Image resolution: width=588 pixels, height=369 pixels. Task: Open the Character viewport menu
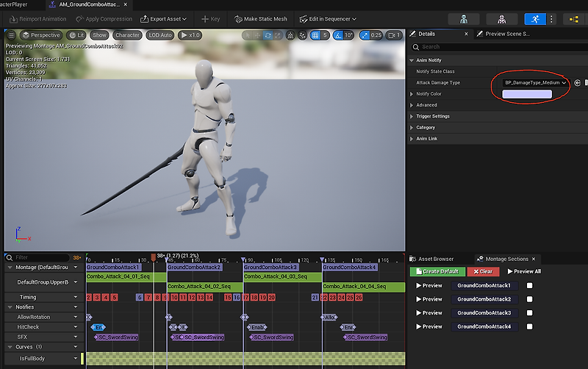pos(127,35)
